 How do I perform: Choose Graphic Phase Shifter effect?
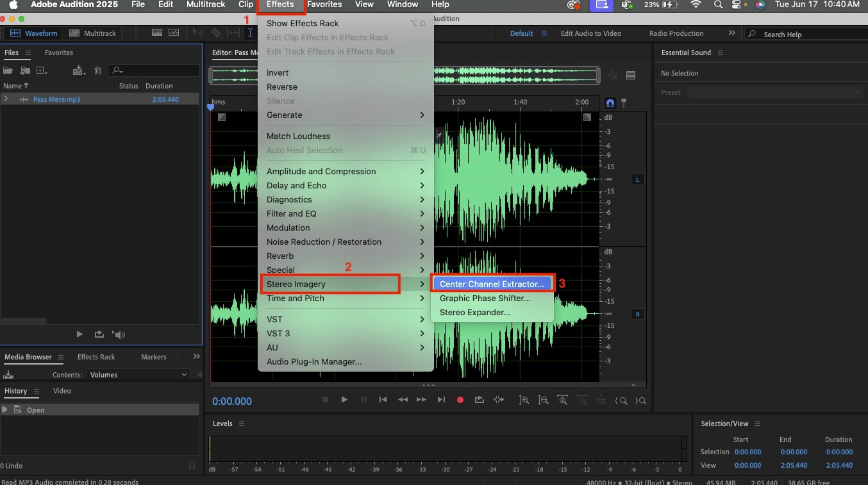pyautogui.click(x=492, y=298)
